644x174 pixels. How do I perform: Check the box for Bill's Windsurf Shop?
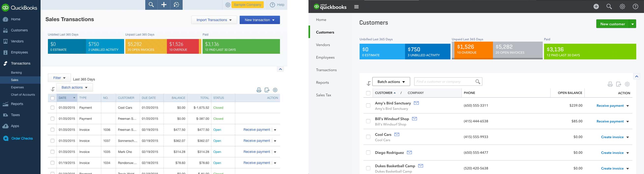[368, 121]
